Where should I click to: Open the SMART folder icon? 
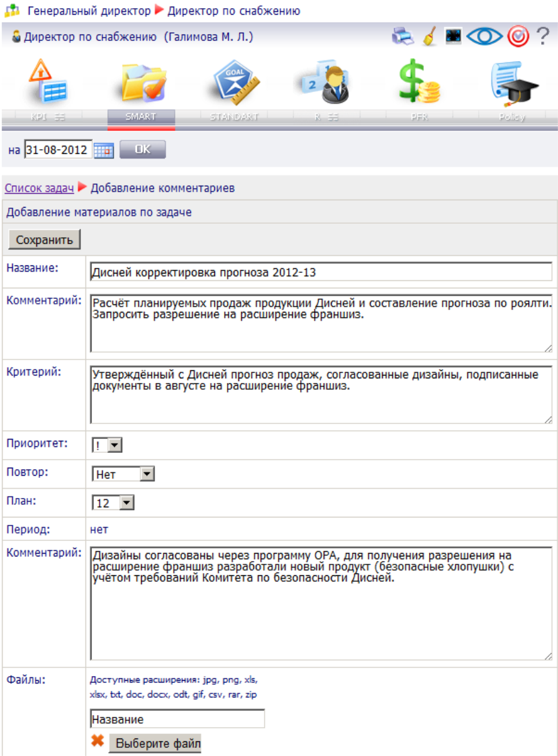[144, 83]
